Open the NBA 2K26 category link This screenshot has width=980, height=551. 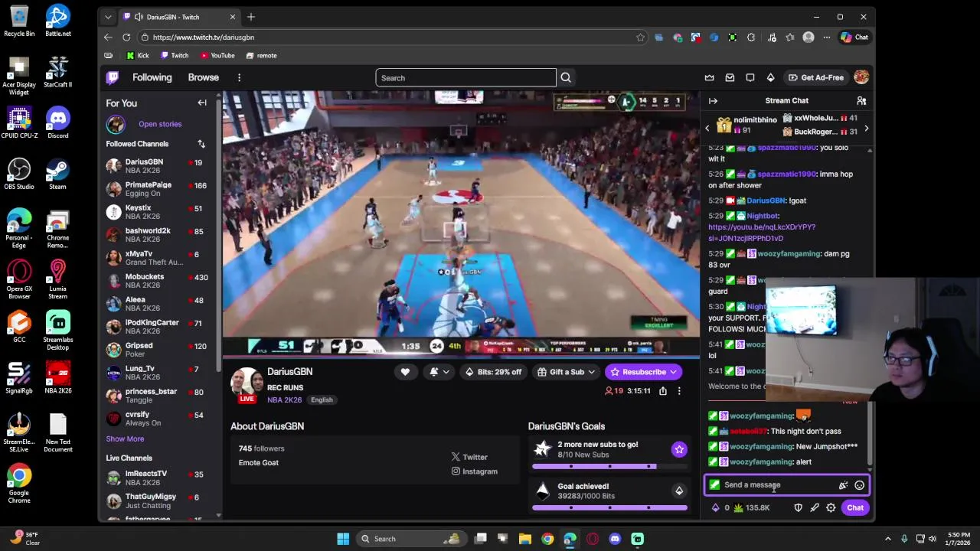pos(284,399)
